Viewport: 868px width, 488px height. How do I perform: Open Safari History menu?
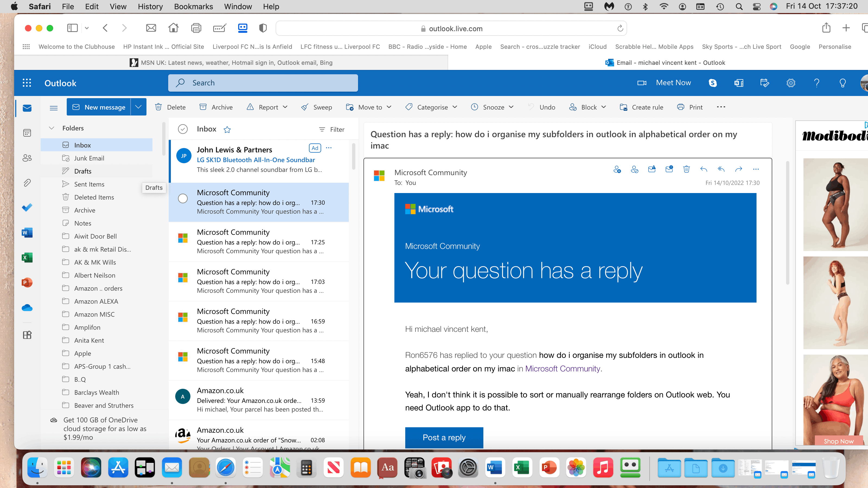click(150, 7)
